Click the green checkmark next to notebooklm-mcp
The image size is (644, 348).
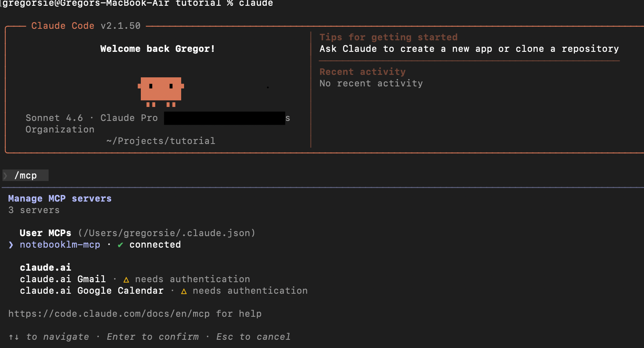[x=120, y=244]
